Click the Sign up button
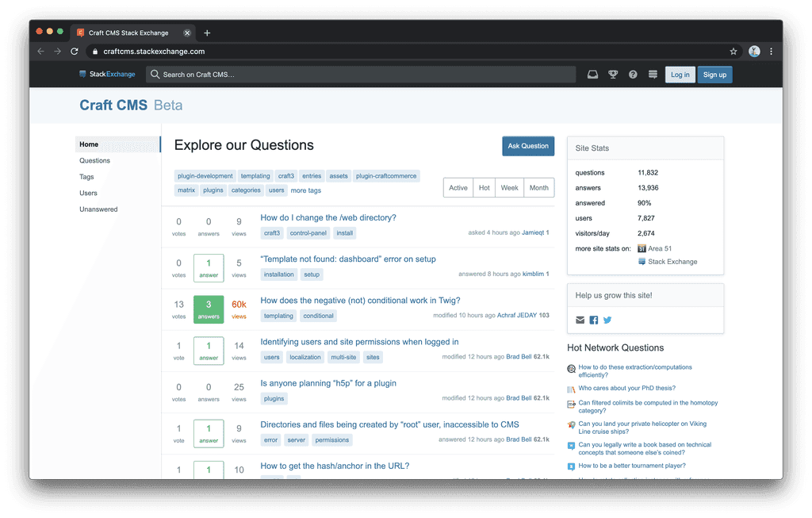812x518 pixels. 714,75
